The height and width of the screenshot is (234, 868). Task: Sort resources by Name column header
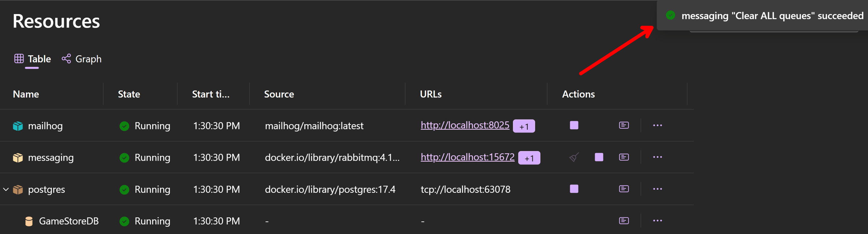tap(26, 94)
